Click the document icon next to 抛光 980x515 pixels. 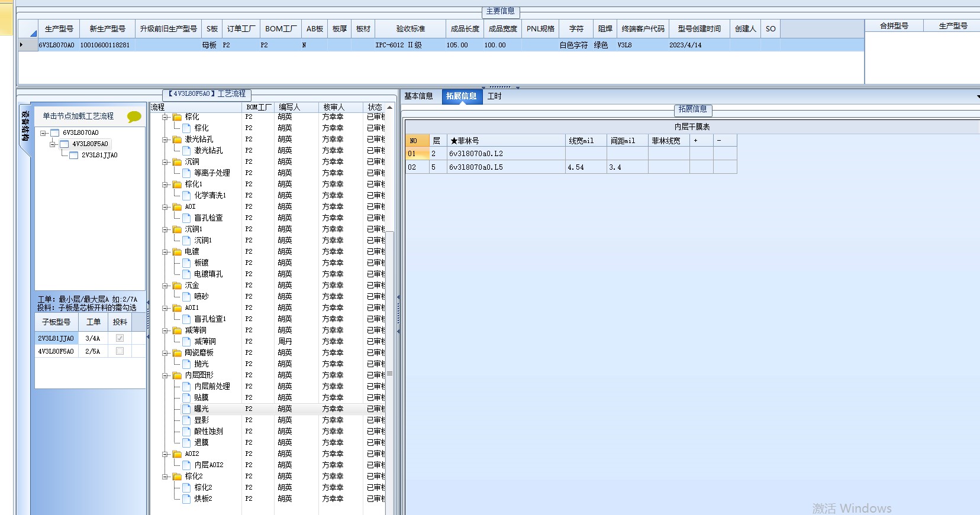pyautogui.click(x=186, y=364)
